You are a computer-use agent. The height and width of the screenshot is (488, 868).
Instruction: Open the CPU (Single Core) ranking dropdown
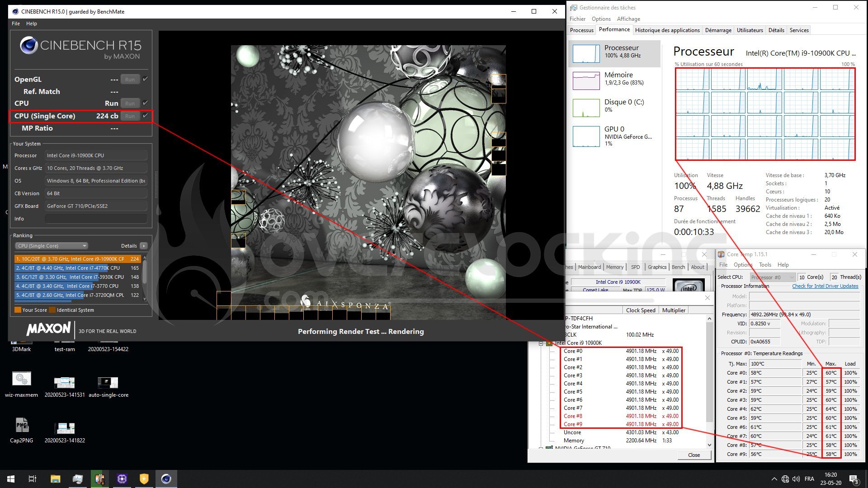click(51, 246)
